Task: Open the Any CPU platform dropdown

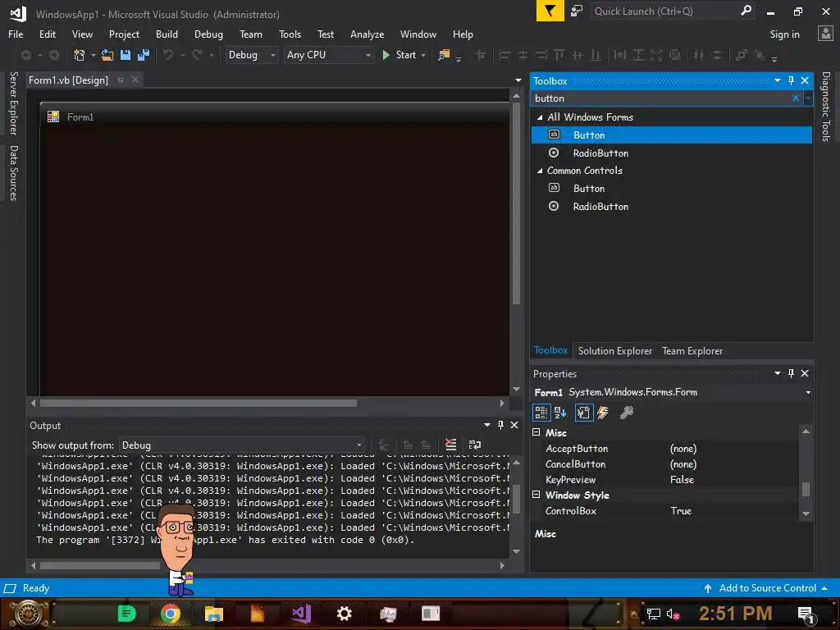Action: (328, 55)
